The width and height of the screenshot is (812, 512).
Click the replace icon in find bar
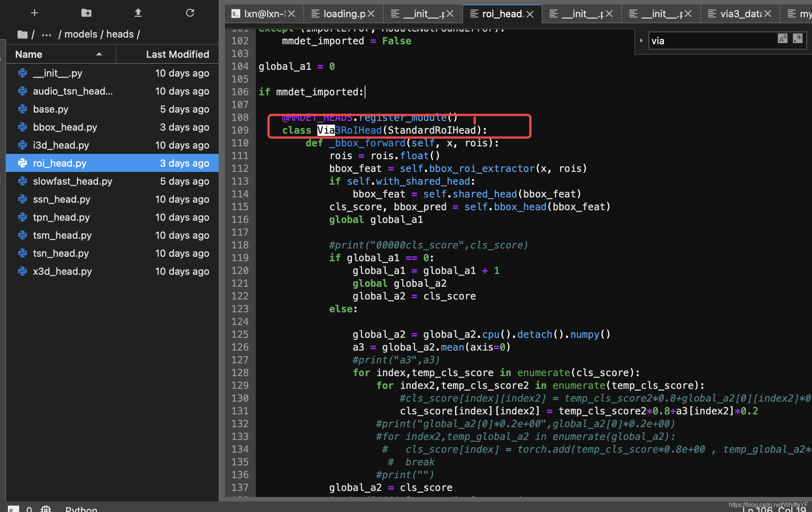[642, 40]
